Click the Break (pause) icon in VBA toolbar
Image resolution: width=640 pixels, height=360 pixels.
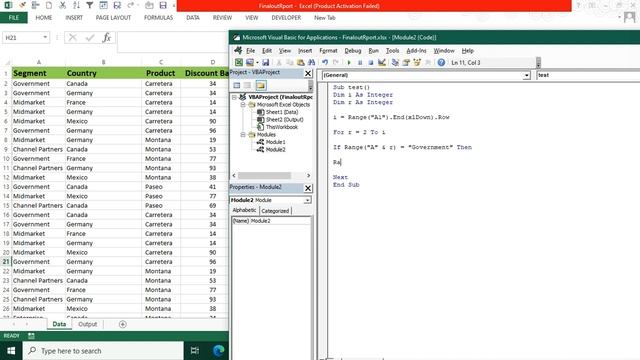click(x=360, y=62)
